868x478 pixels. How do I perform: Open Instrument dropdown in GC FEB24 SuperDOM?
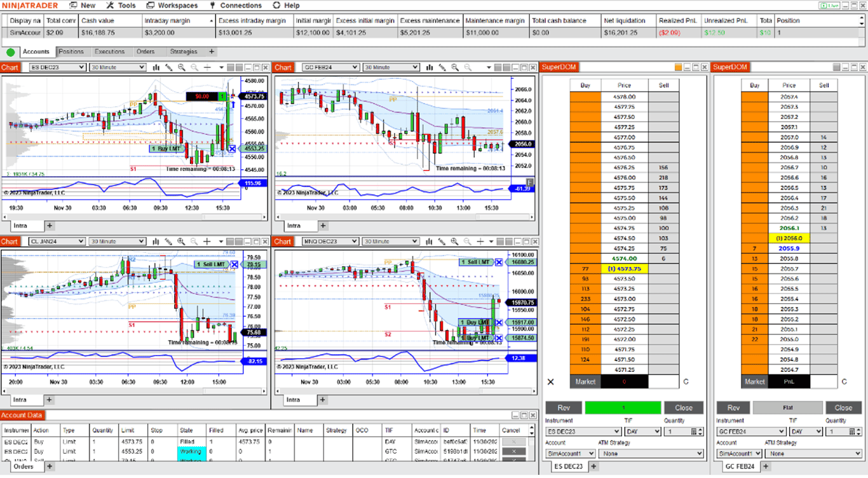(x=752, y=432)
